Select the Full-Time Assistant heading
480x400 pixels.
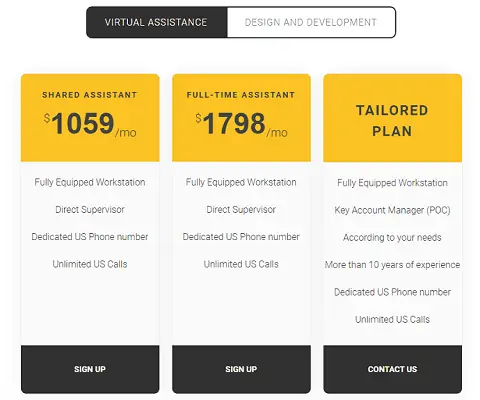click(241, 95)
